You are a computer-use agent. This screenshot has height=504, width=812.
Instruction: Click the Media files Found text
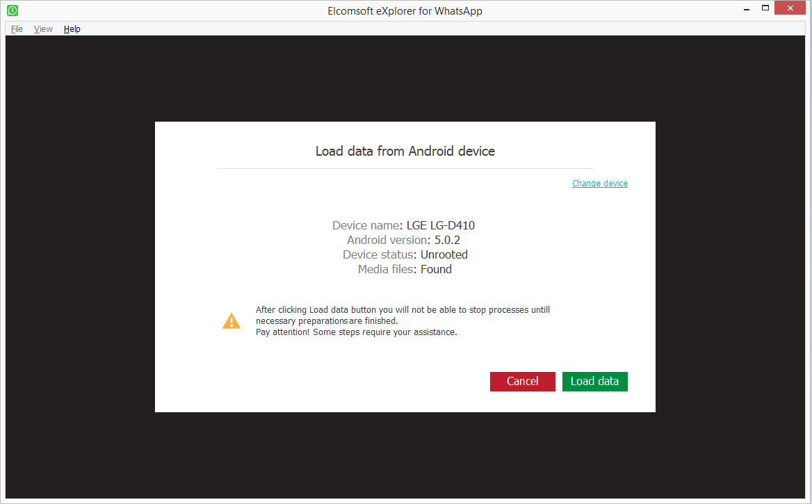coord(436,269)
